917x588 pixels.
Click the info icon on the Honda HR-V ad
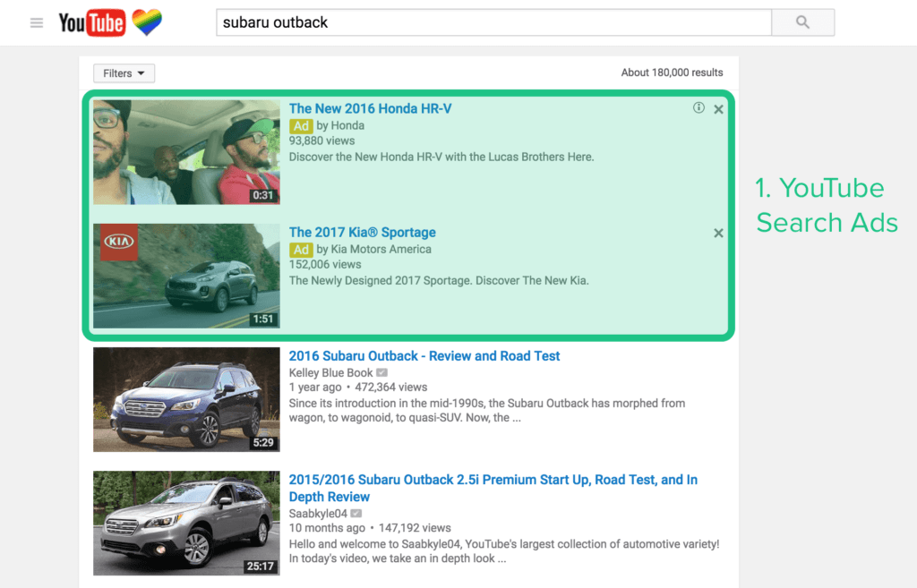coord(698,107)
